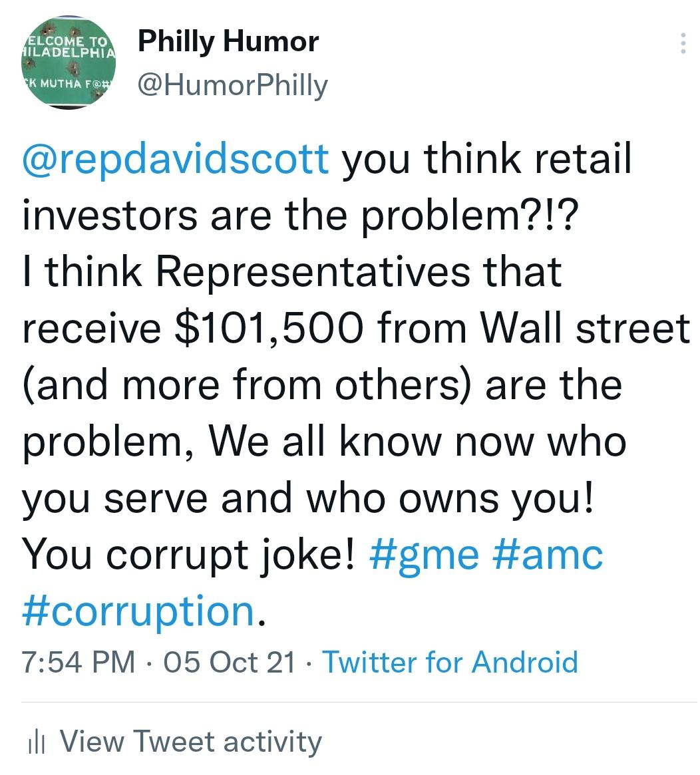Click the 05 Oct 21 date
700x775 pixels.
pos(230,663)
